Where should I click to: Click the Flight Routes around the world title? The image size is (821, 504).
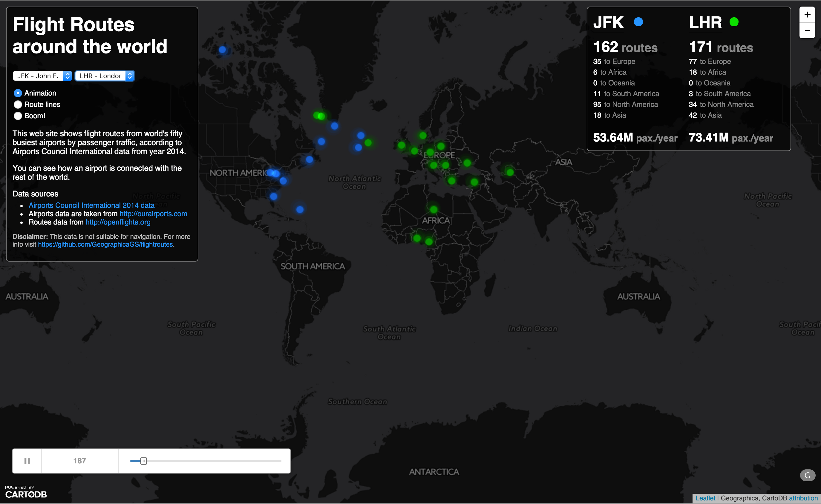click(x=90, y=35)
